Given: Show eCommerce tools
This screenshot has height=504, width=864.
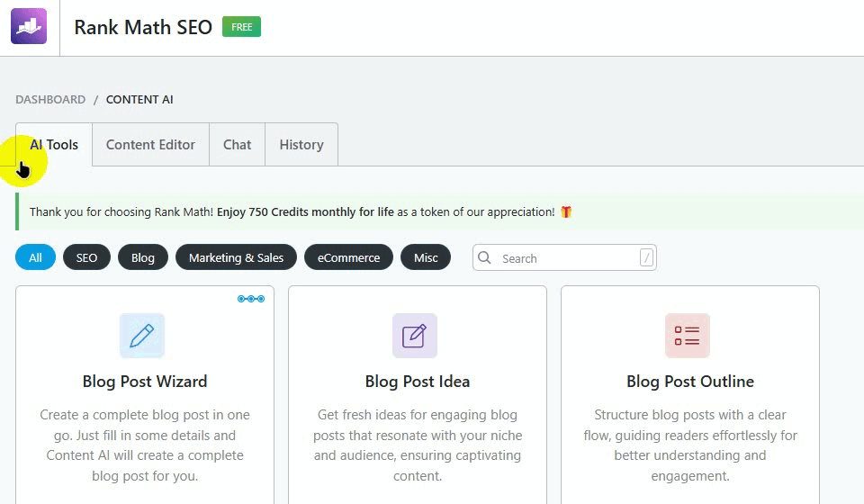Looking at the screenshot, I should point(348,258).
